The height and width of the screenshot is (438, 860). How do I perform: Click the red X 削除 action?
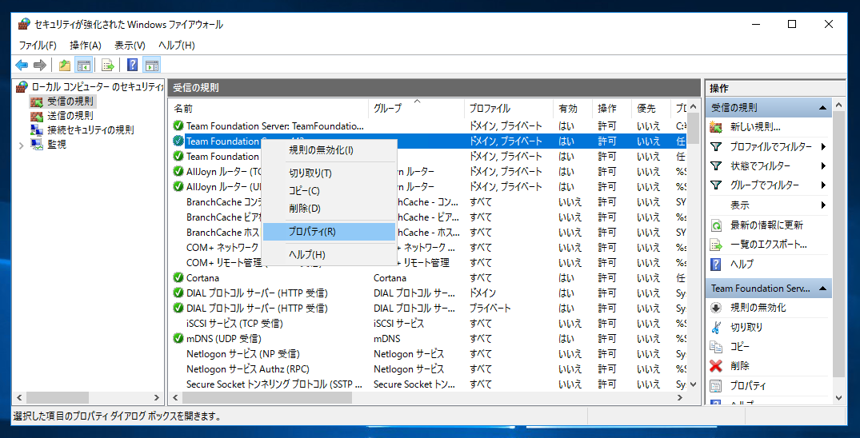coord(739,366)
